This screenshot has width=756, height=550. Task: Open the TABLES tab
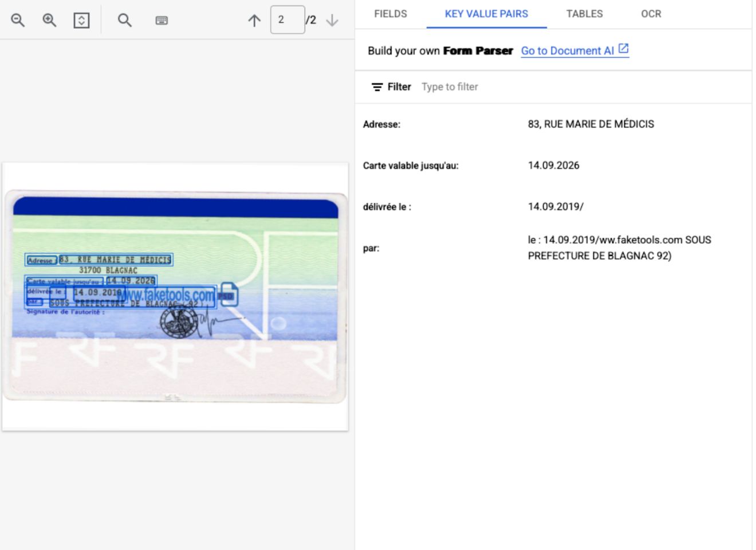(x=584, y=14)
